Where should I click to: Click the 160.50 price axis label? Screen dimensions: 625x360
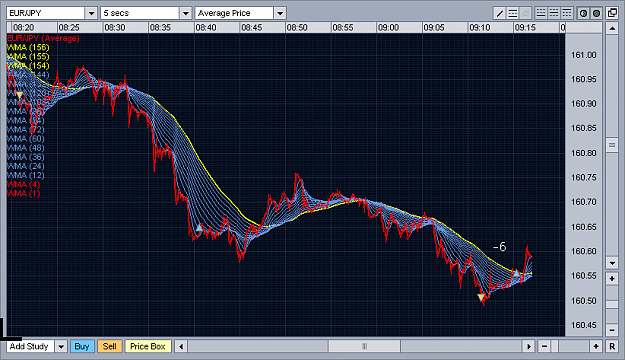tap(584, 301)
